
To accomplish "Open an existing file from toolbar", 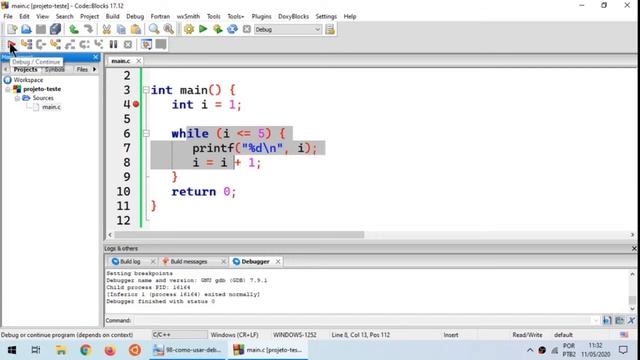I will 26,29.
